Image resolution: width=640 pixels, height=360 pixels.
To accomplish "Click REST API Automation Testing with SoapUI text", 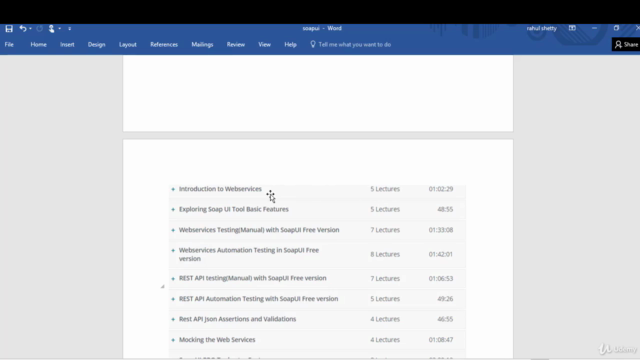I will tap(258, 299).
